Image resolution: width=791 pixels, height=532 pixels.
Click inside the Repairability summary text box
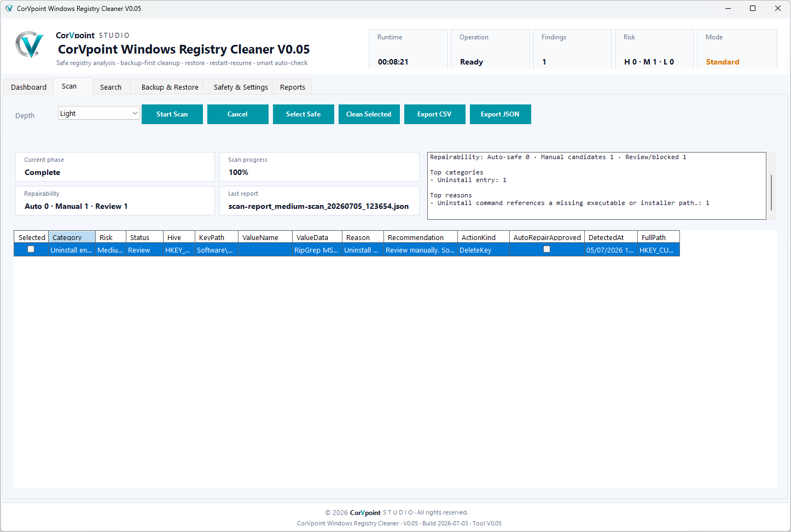[x=597, y=186]
